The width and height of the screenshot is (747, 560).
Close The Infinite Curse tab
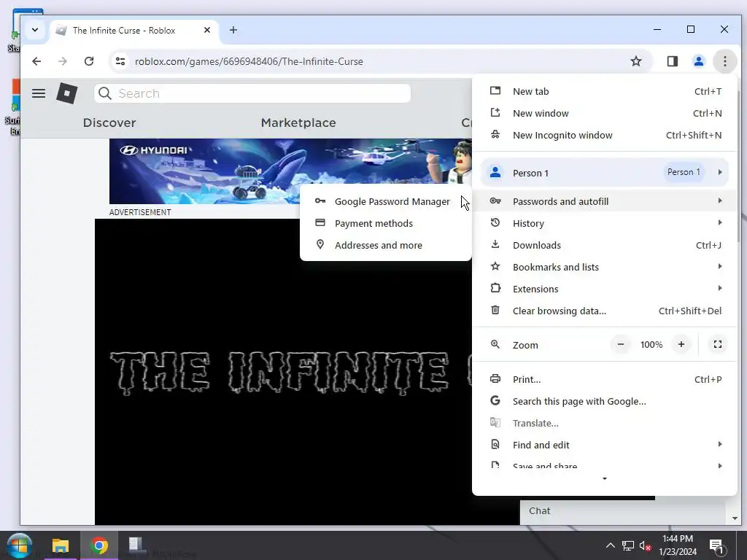pyautogui.click(x=206, y=30)
